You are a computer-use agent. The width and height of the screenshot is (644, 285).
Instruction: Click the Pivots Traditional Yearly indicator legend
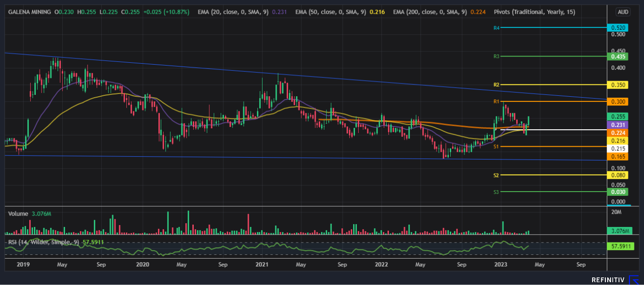pos(534,11)
